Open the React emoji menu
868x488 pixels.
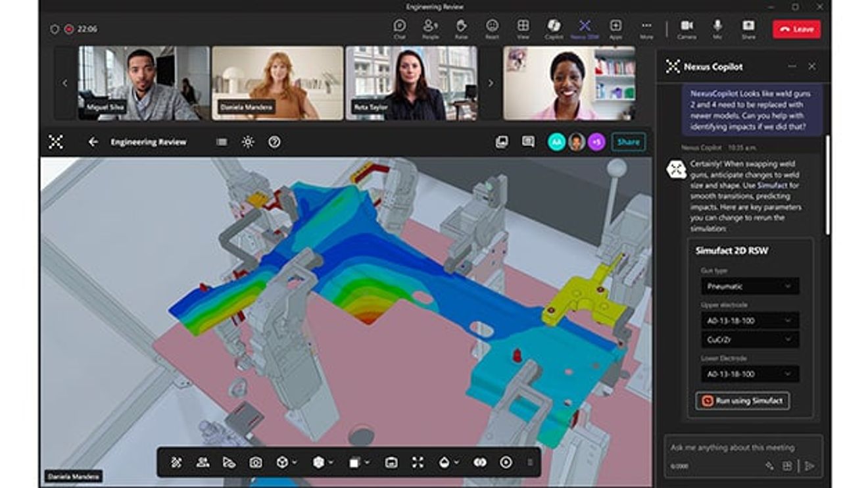pos(492,28)
